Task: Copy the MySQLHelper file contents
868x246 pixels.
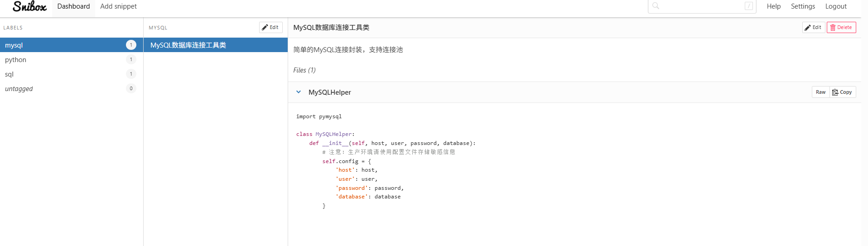Action: coord(842,92)
